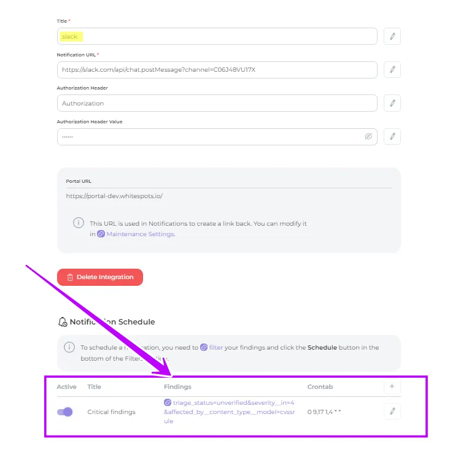Click the Crontab column header
Image resolution: width=458 pixels, height=476 pixels.
click(x=320, y=387)
